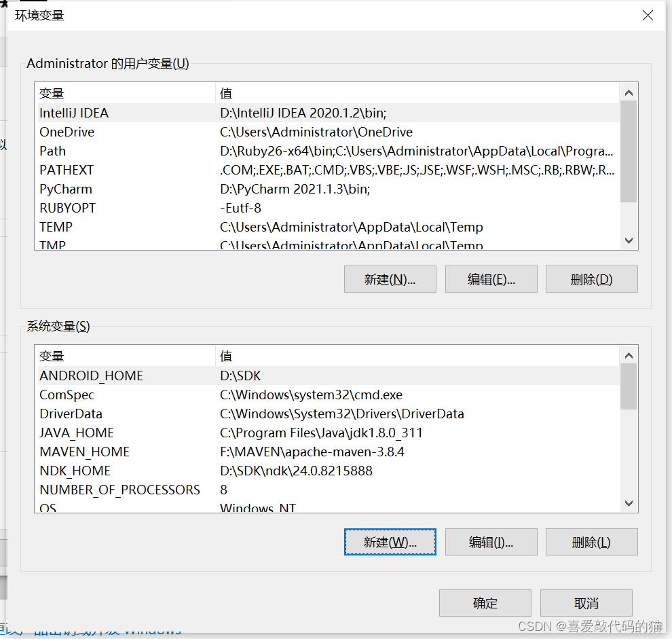Image resolution: width=672 pixels, height=639 pixels.
Task: Select the Path user variable row
Action: coord(329,151)
